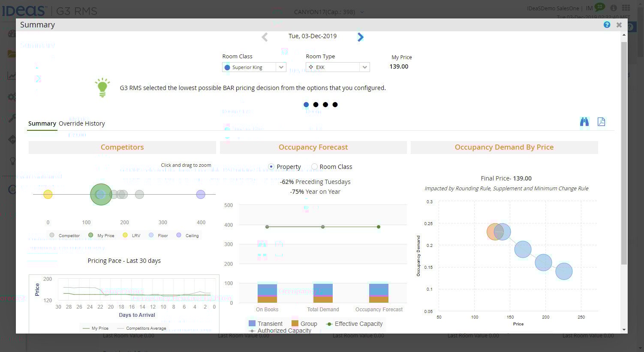
Task: Select the Property radio button
Action: coord(271,167)
